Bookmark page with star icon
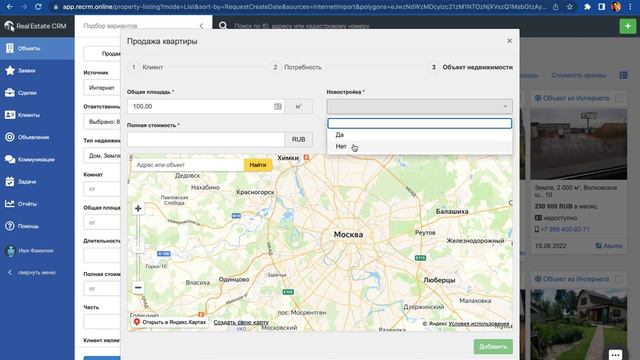640x360 pixels. point(570,7)
